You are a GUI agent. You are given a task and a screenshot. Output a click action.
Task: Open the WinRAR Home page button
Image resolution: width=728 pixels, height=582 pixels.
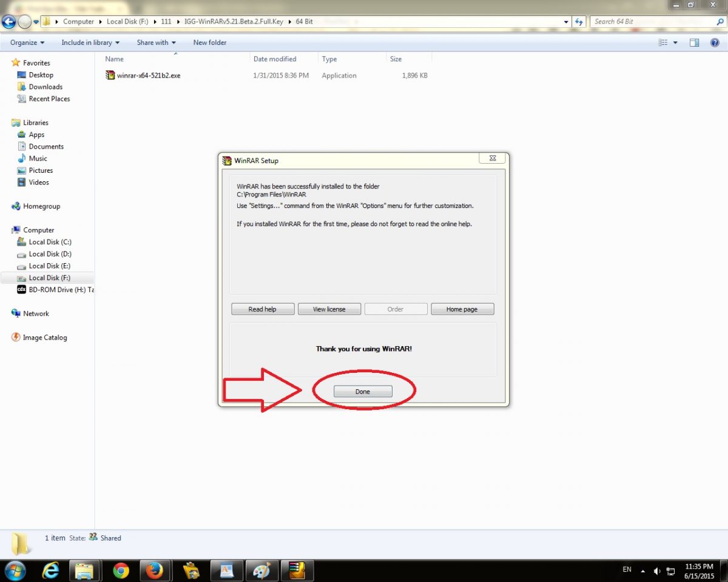(x=462, y=309)
